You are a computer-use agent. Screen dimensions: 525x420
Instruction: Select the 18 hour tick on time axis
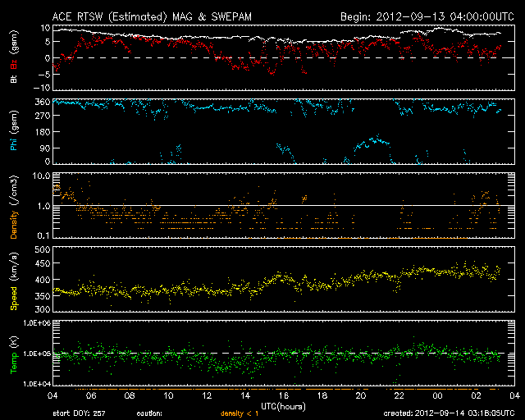(322, 395)
